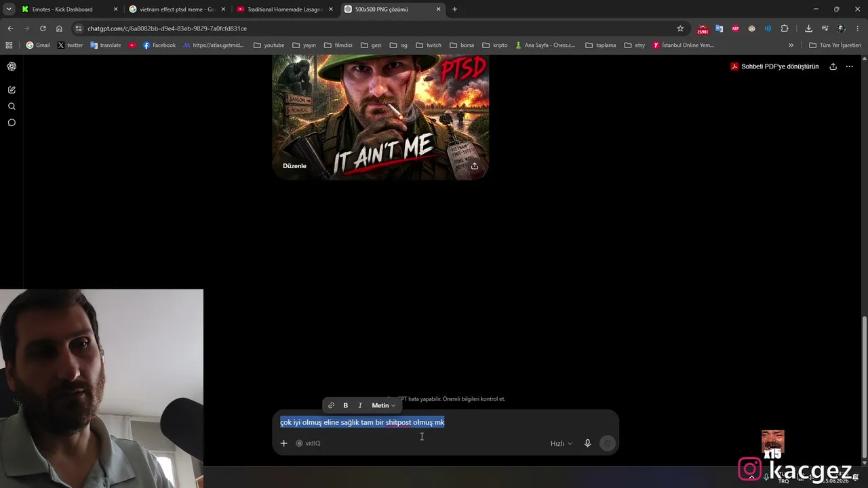868x488 pixels.
Task: Open Tüm Yer İşaretleri bookmarks folder
Action: pos(835,45)
